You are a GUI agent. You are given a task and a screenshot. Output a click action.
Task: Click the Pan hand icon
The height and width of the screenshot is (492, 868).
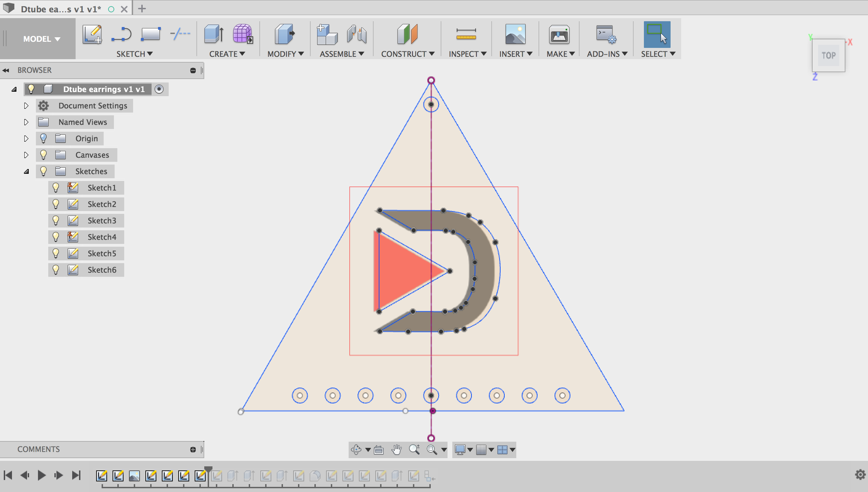pyautogui.click(x=397, y=450)
